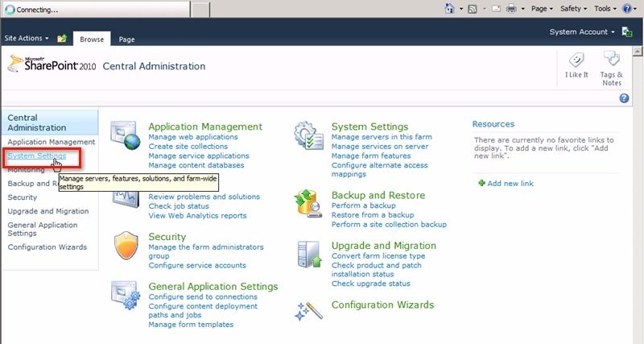Click Manage services on server link
The height and width of the screenshot is (344, 644).
[x=380, y=147]
